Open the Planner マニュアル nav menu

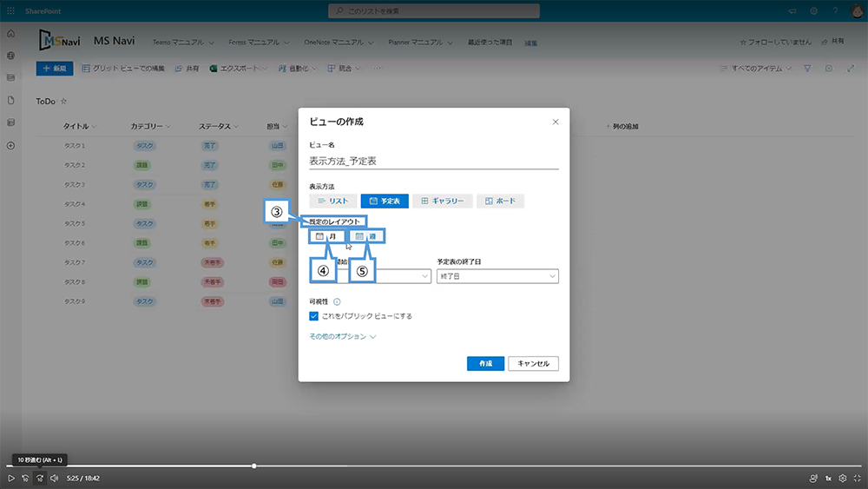click(x=421, y=42)
